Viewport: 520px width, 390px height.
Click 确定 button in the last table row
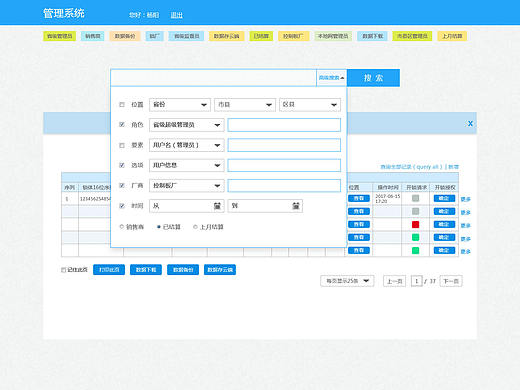[444, 250]
